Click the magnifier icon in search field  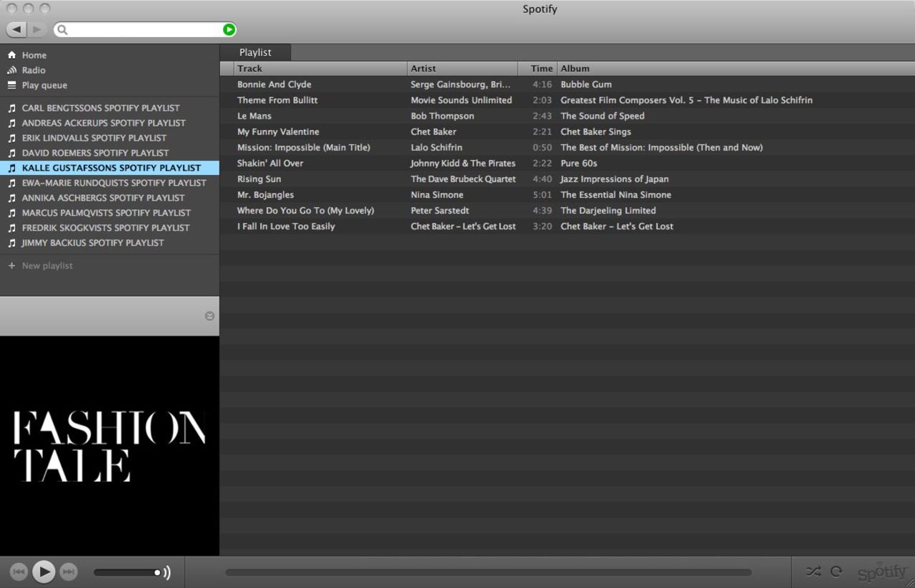pos(62,29)
